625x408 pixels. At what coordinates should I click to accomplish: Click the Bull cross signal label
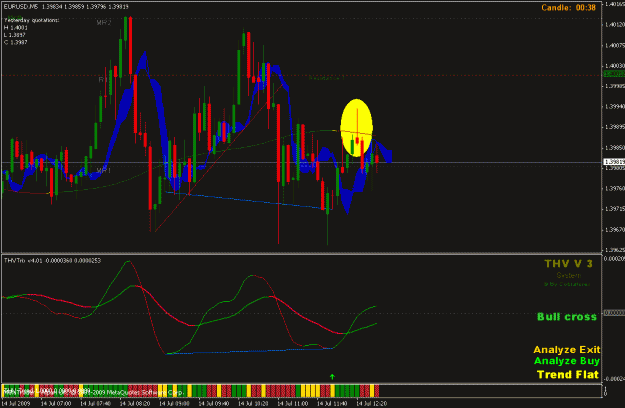(x=567, y=317)
